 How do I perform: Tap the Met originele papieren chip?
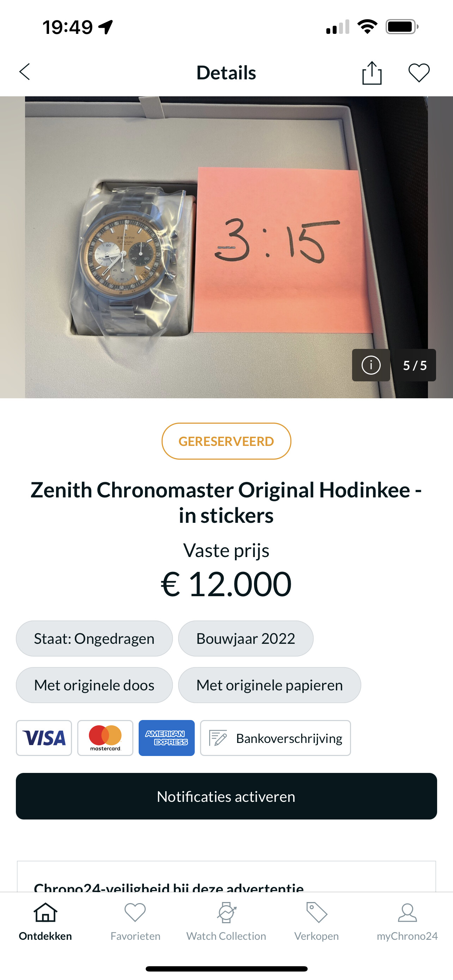(269, 684)
